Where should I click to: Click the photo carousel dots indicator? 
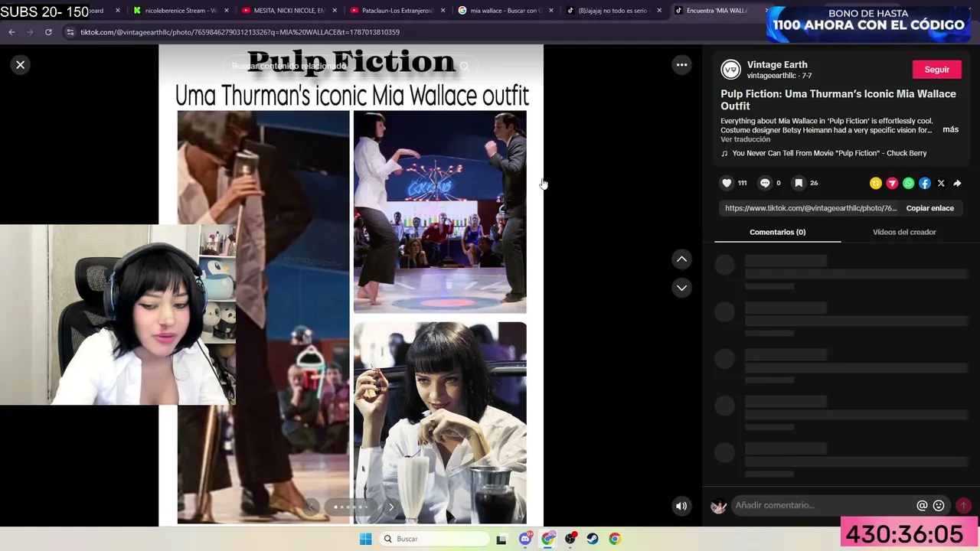tap(351, 507)
